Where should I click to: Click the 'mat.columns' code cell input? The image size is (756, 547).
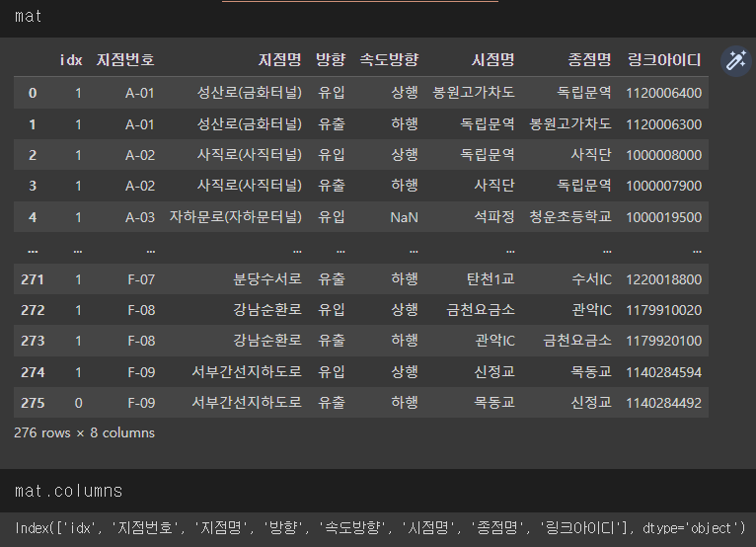click(x=378, y=491)
